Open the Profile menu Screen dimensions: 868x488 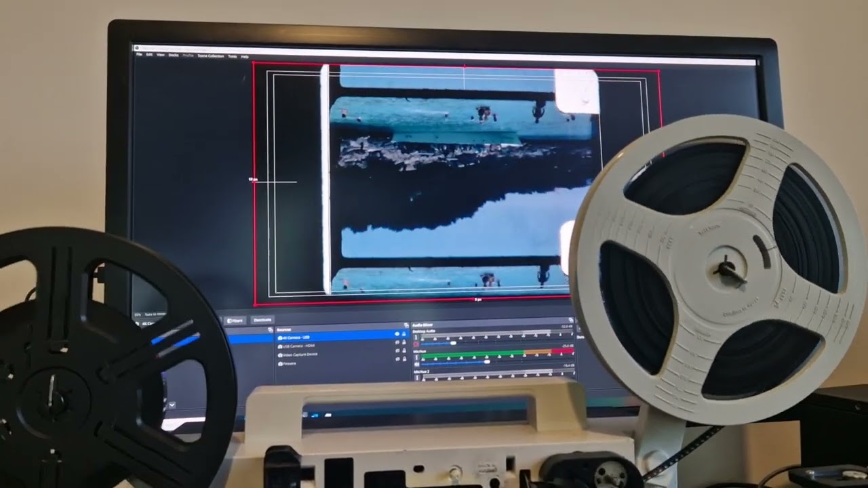point(188,56)
